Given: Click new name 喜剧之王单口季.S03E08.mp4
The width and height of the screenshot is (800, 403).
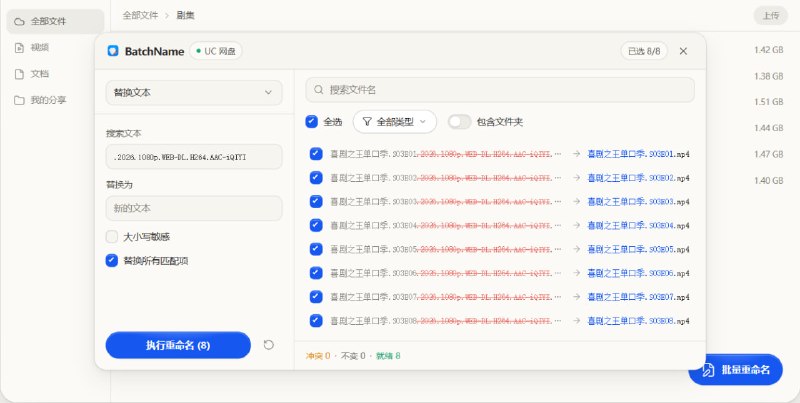Looking at the screenshot, I should (x=638, y=320).
